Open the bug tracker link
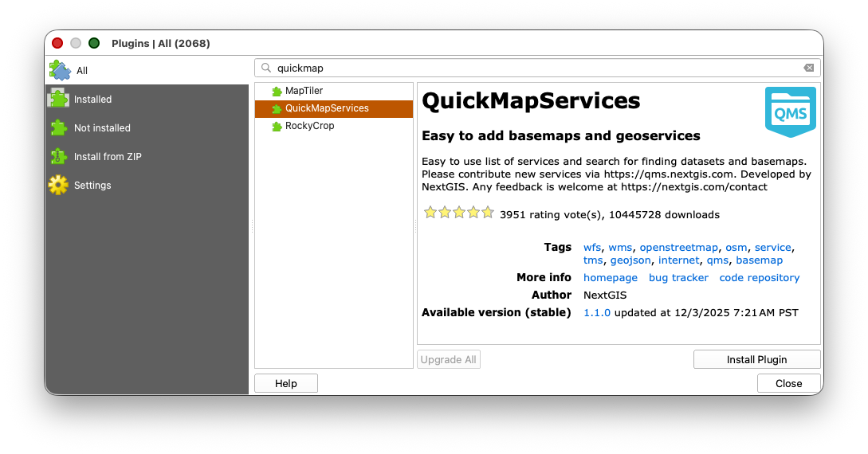This screenshot has width=868, height=454. point(678,278)
